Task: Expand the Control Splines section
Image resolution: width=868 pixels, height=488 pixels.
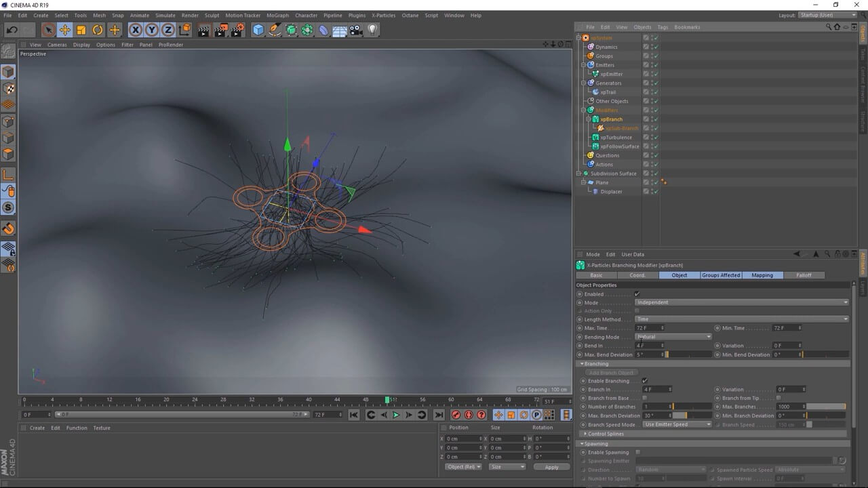Action: pos(605,434)
